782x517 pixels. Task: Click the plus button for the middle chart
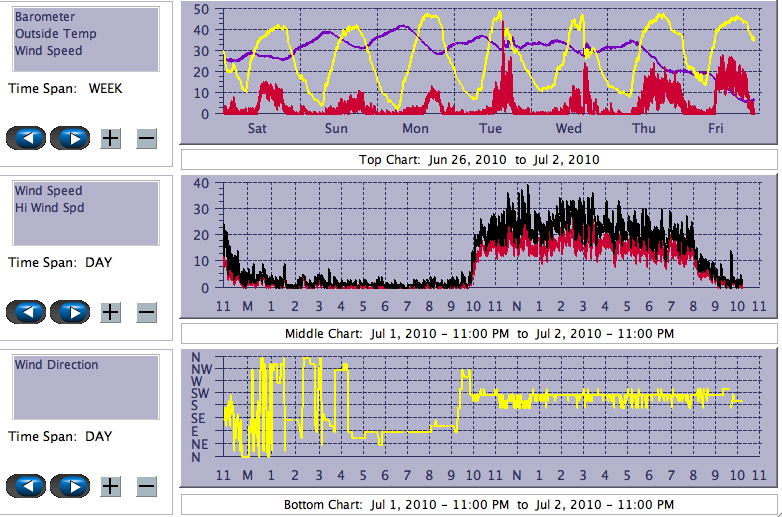coord(110,312)
